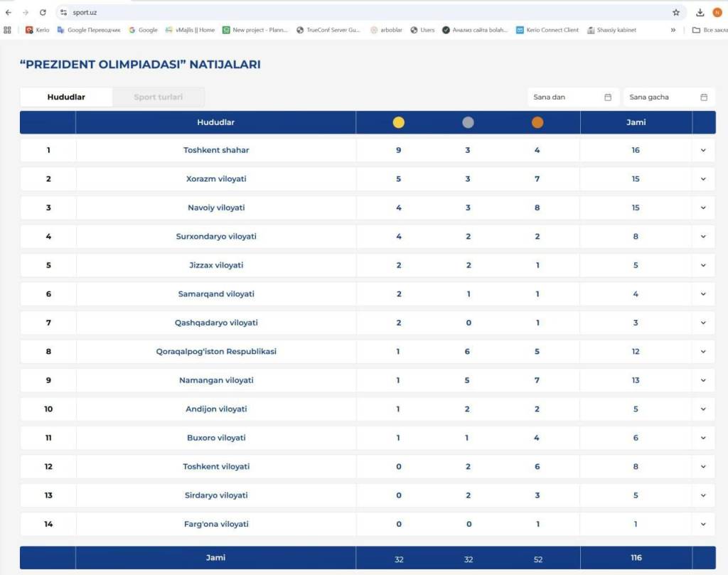
Task: Reload the page with refresh icon
Action: point(43,12)
